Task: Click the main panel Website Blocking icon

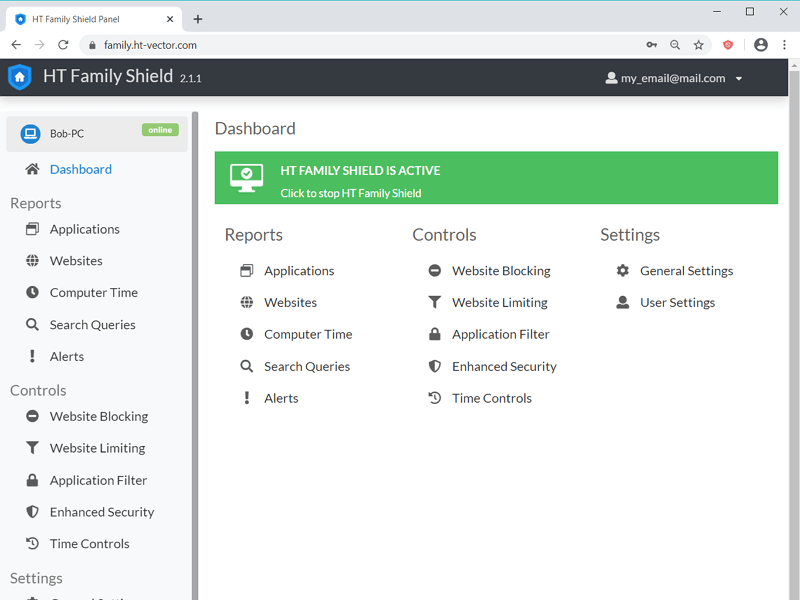Action: 435,270
